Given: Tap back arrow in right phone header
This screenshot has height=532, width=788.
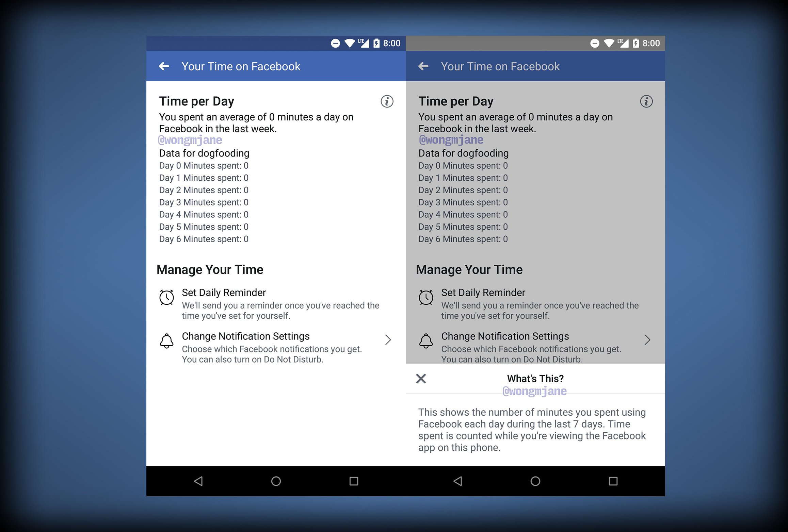Looking at the screenshot, I should (x=423, y=66).
